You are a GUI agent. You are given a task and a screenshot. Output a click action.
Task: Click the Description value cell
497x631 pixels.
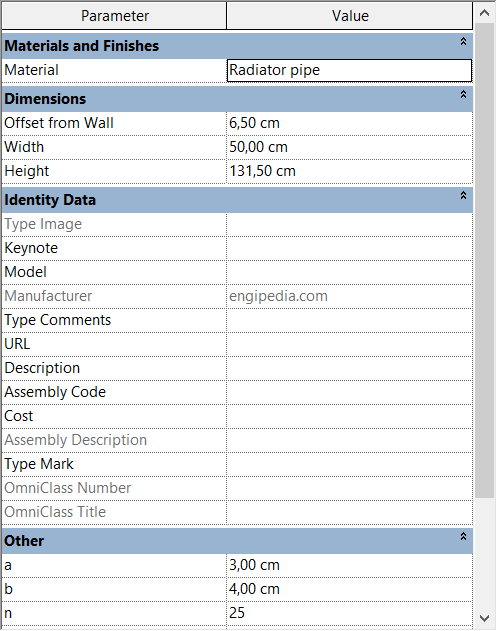tap(349, 369)
